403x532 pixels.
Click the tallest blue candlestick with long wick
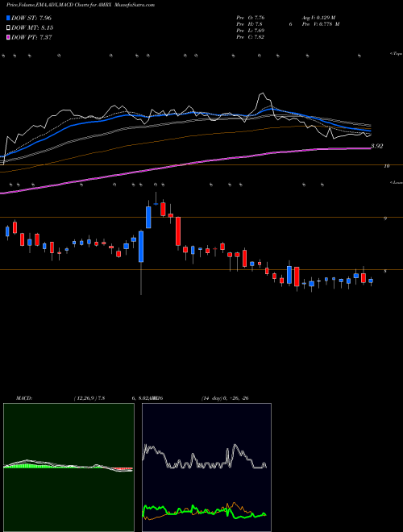coord(141,247)
